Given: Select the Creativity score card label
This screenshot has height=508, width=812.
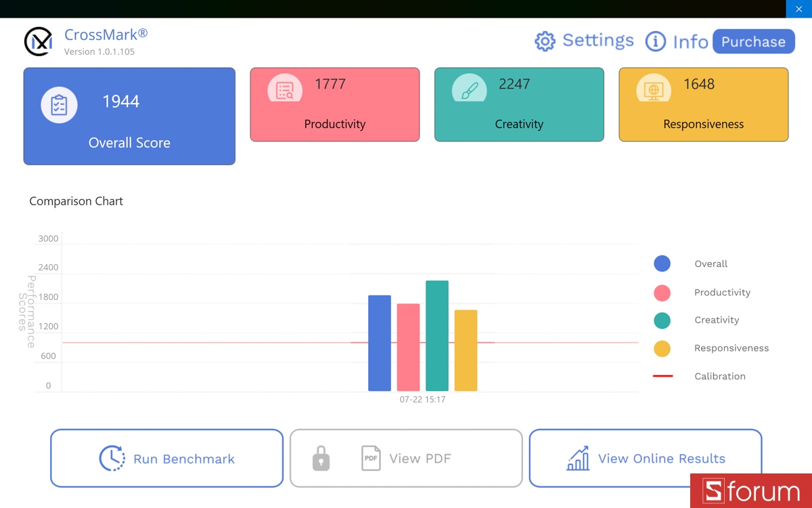Looking at the screenshot, I should point(519,124).
